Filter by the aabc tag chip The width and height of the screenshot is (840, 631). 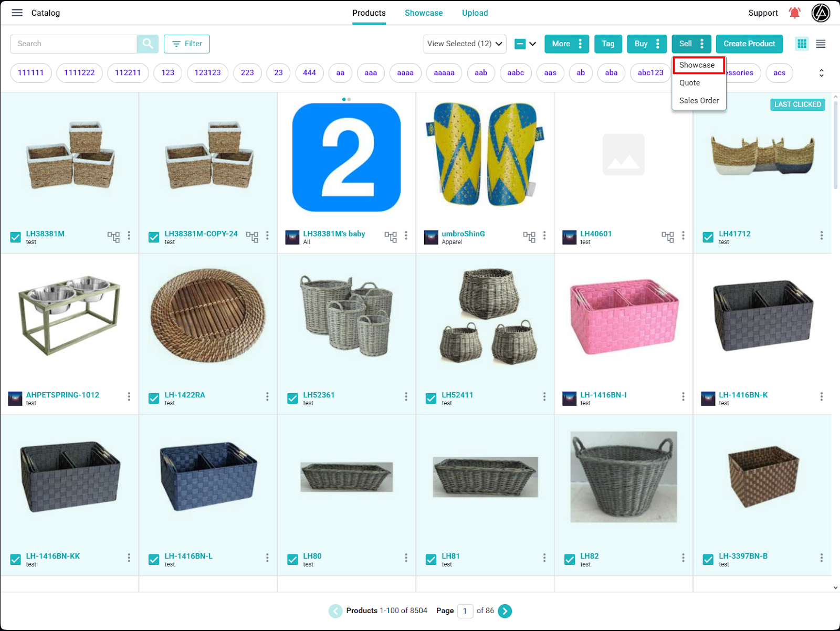[x=516, y=73]
